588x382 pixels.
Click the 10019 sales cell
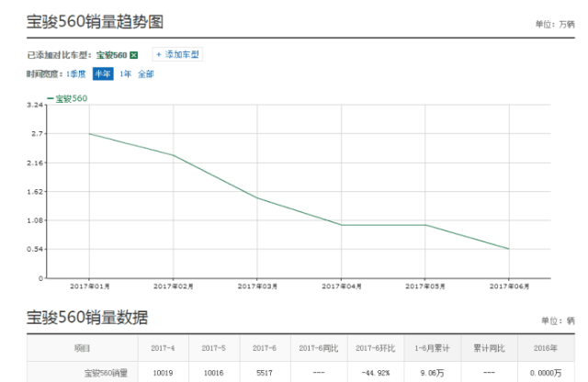[x=163, y=373]
